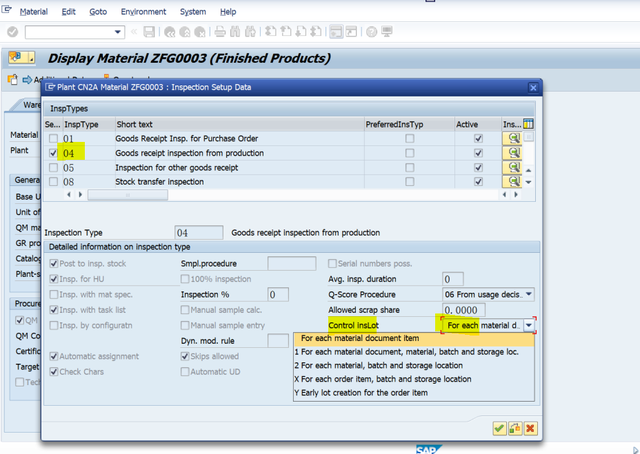Click the Create New Session icon
This screenshot has width=640, height=454.
coord(336,31)
